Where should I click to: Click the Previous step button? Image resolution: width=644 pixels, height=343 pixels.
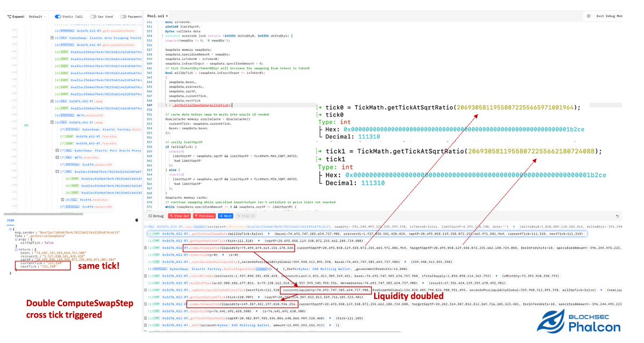203,216
